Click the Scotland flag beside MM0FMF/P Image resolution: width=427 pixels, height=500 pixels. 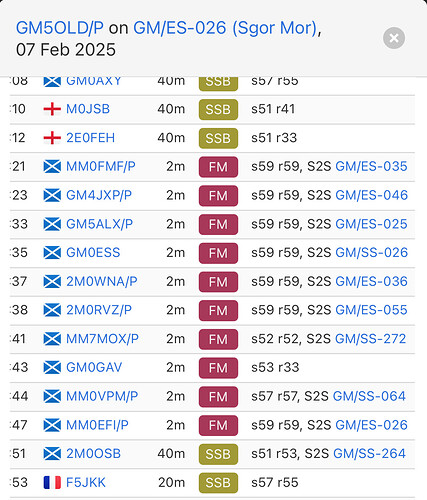tap(52, 166)
